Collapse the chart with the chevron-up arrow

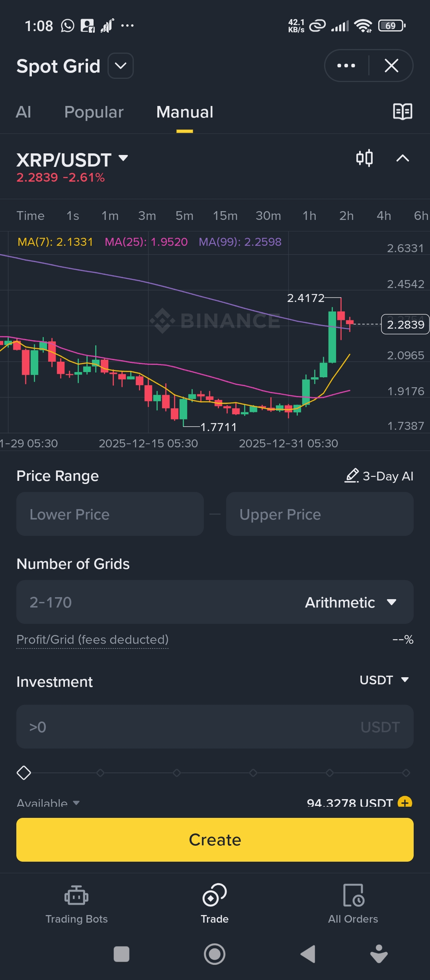pos(403,158)
